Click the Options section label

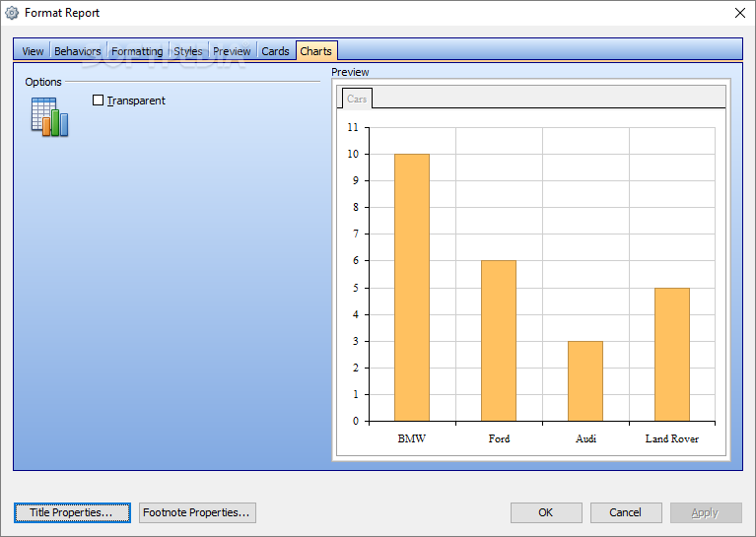click(43, 82)
